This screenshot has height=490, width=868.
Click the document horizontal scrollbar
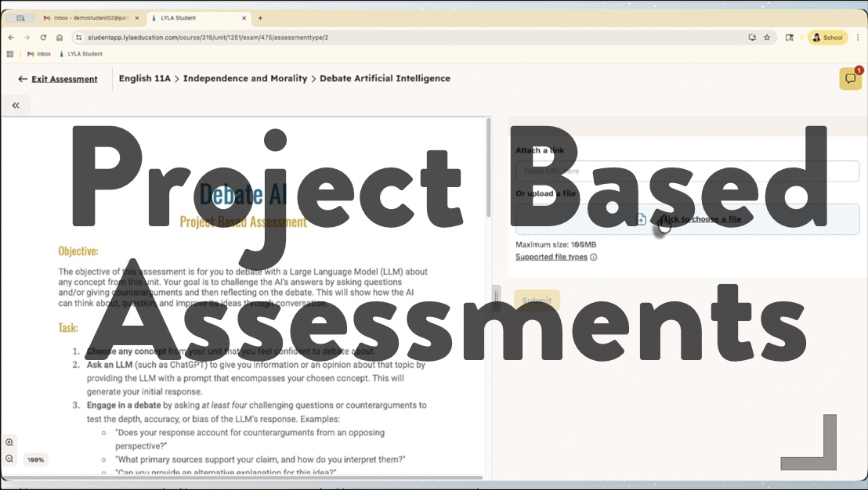pyautogui.click(x=242, y=477)
